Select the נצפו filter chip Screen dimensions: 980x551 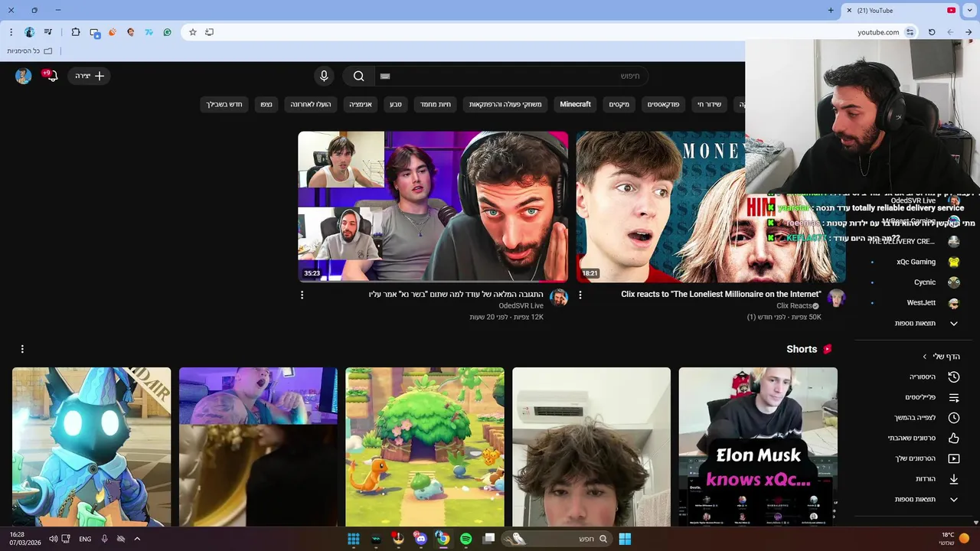click(266, 104)
